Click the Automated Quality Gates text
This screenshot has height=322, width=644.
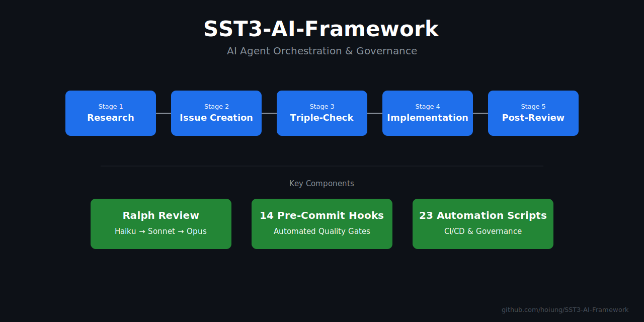click(x=322, y=231)
